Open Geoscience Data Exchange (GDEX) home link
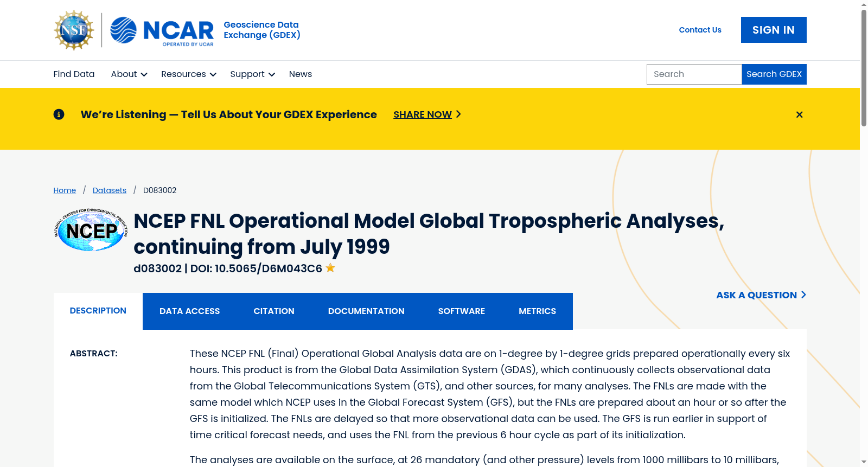 coord(262,30)
